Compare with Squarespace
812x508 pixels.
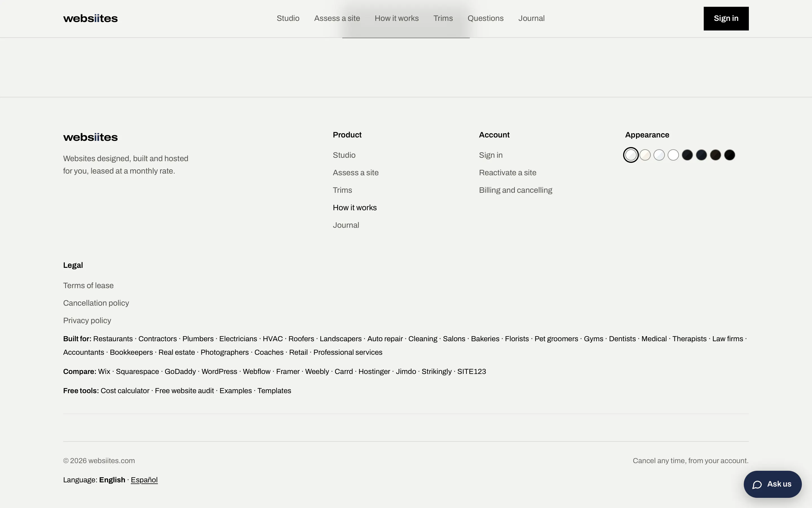point(137,372)
